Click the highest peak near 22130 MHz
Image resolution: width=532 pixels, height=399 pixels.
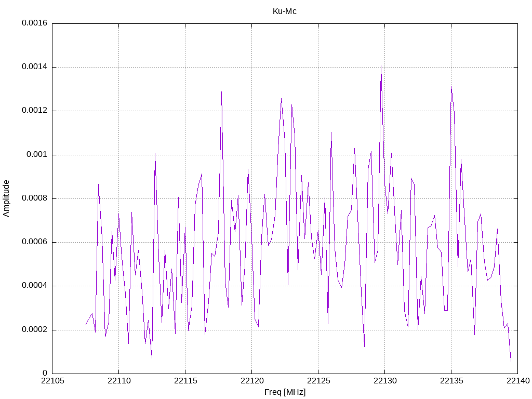point(381,66)
